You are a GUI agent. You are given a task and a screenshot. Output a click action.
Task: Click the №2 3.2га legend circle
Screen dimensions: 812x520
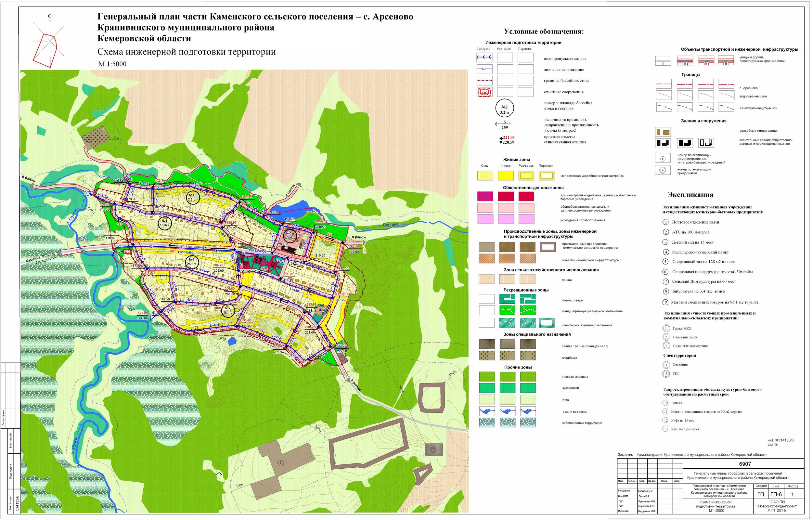coord(505,109)
